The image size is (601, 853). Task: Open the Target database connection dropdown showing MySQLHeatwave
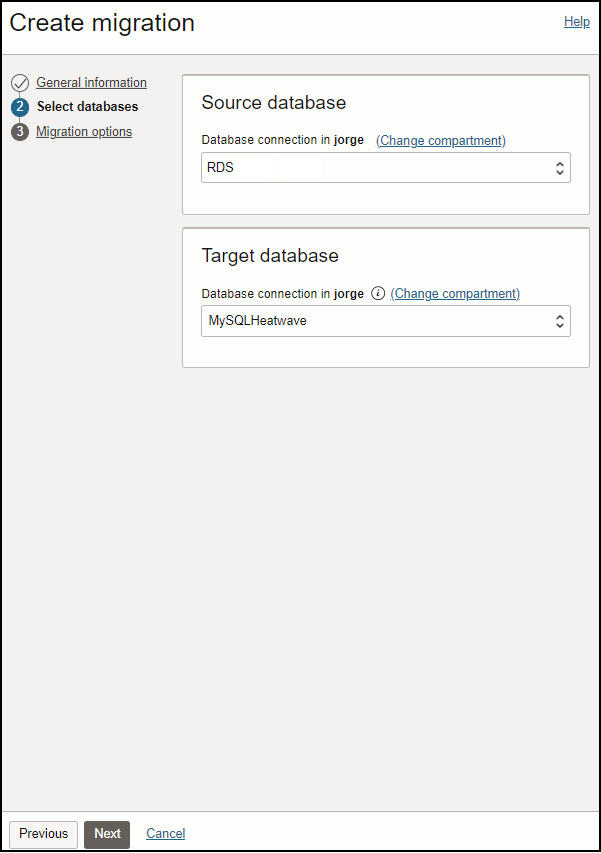pos(385,321)
